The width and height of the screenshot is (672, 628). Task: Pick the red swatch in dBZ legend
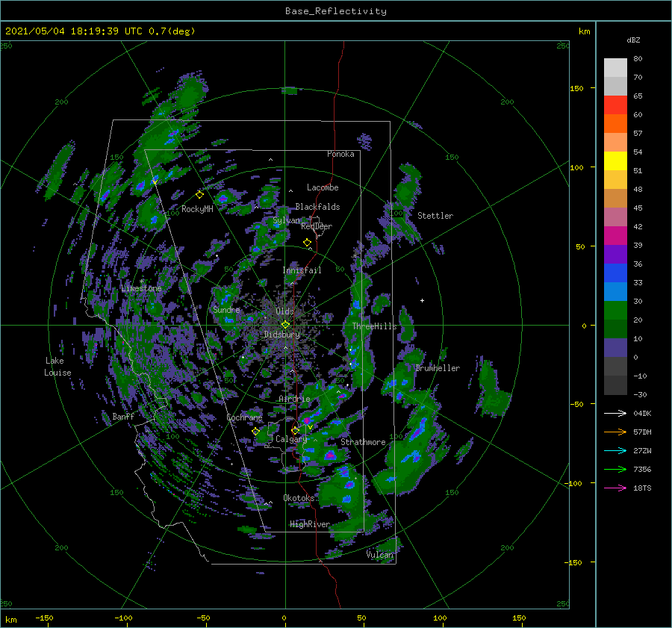point(615,105)
